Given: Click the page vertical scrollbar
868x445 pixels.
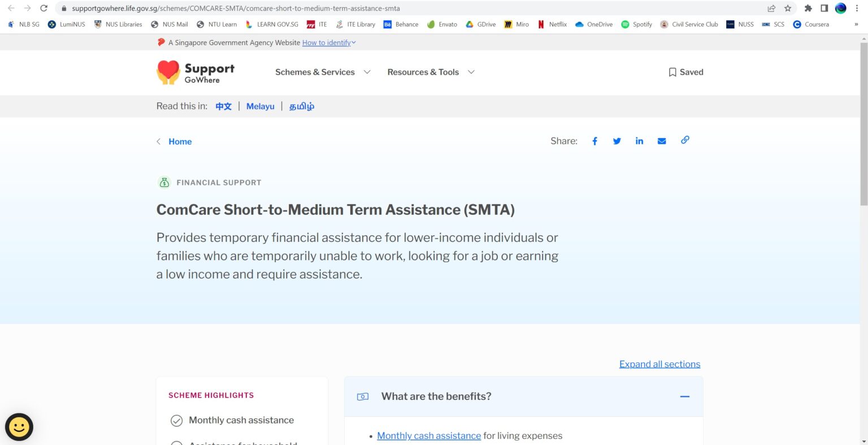Looking at the screenshot, I should tap(863, 124).
